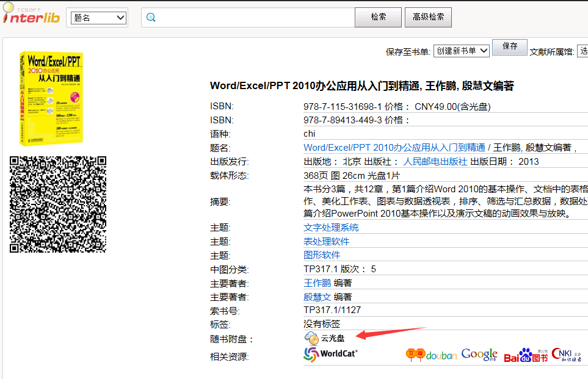Open author 殷慧文 link
This screenshot has width=588, height=379.
click(318, 297)
